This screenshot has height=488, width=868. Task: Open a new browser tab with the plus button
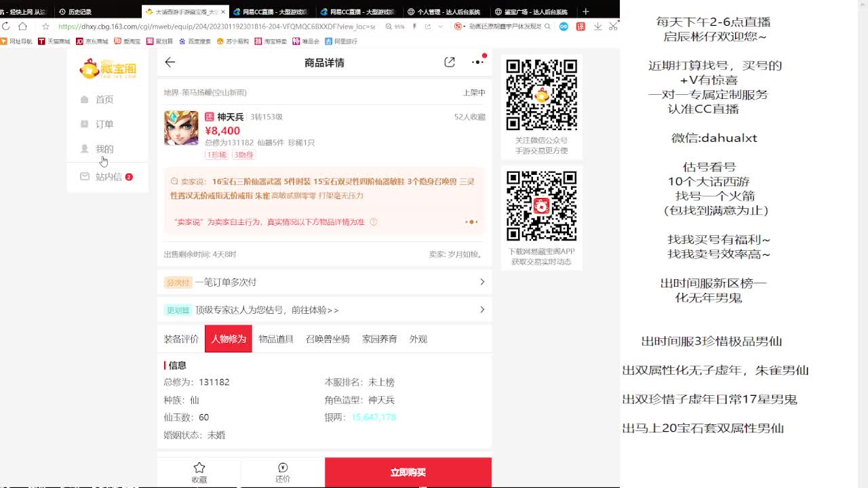click(586, 12)
